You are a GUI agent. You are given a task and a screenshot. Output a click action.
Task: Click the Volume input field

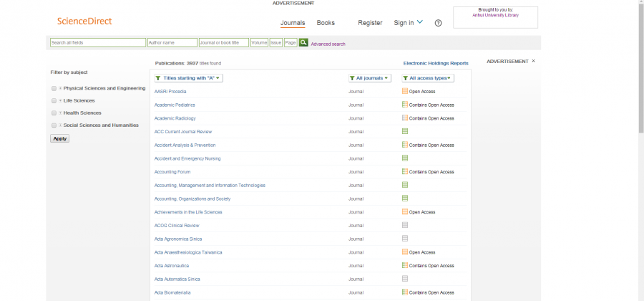pyautogui.click(x=259, y=42)
